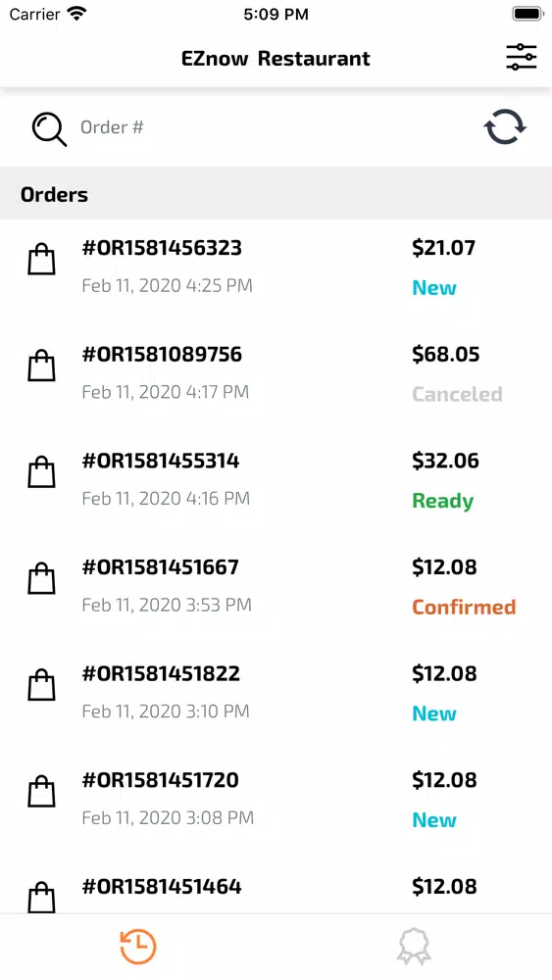Screen dimensions: 552x980
Task: Select the order history clock tab
Action: click(138, 947)
